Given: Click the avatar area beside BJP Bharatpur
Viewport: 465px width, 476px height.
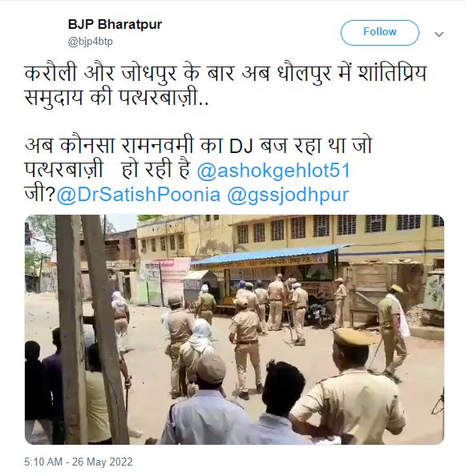Looking at the screenshot, I should pyautogui.click(x=44, y=33).
